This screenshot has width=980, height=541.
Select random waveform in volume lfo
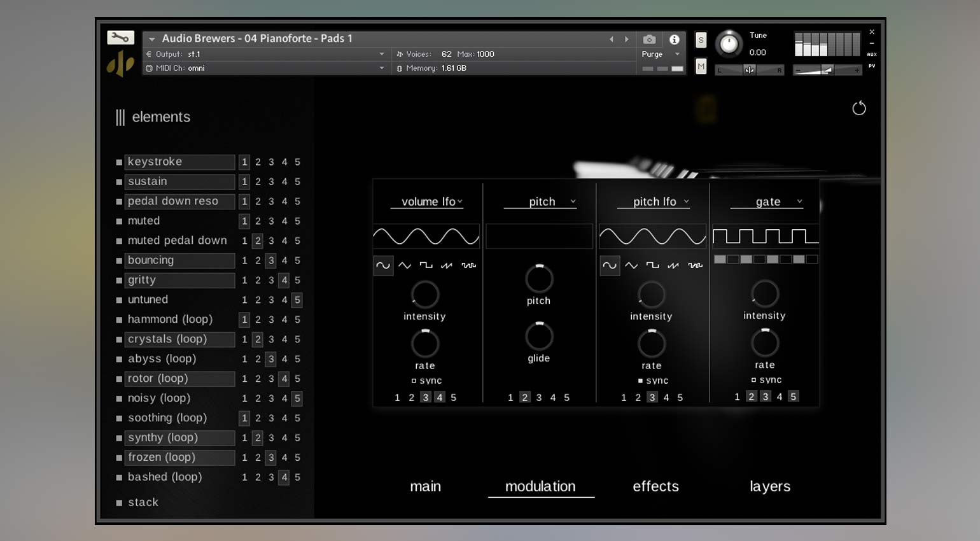point(469,265)
